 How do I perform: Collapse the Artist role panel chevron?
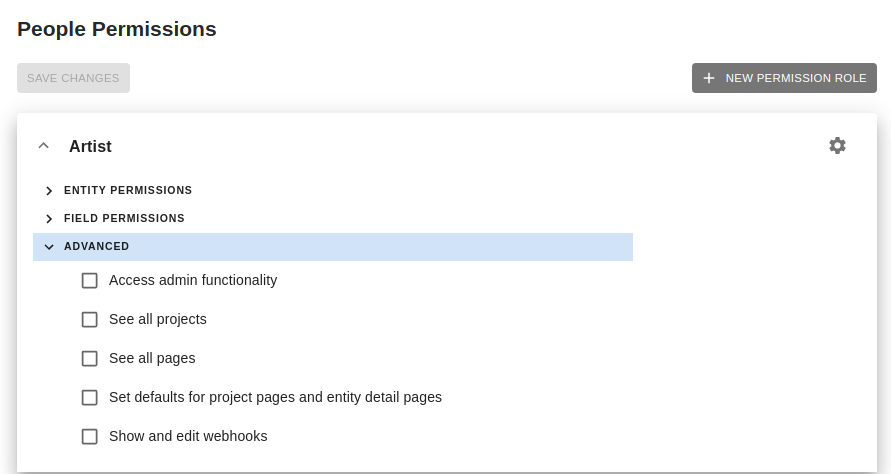point(43,146)
